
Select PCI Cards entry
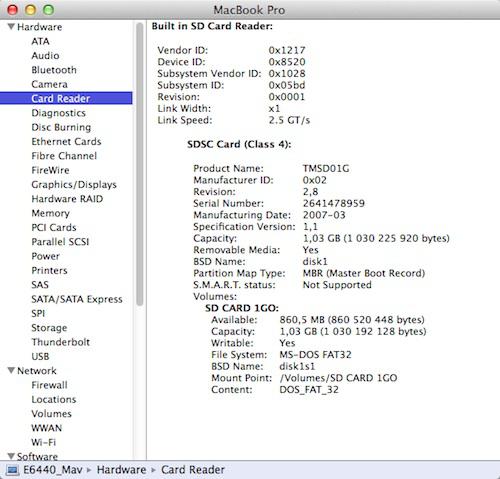pos(54,228)
